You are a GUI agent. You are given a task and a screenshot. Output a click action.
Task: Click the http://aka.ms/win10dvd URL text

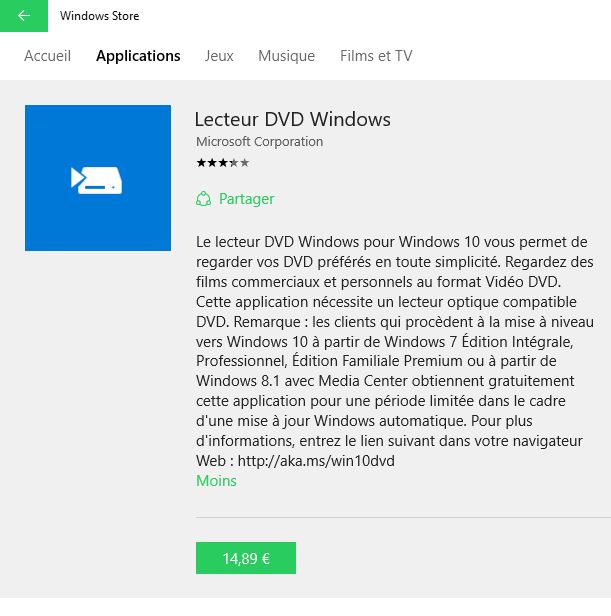(316, 461)
